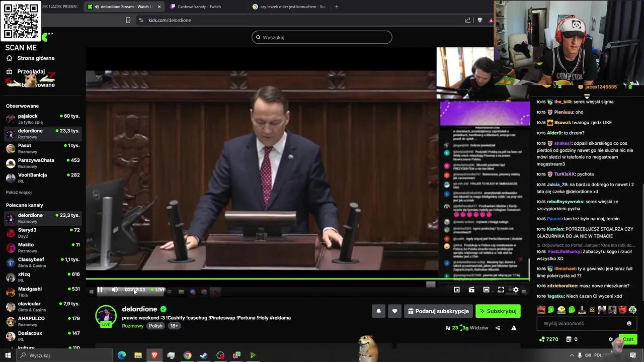Expand followed list with Pokaż więcej

coord(19,193)
